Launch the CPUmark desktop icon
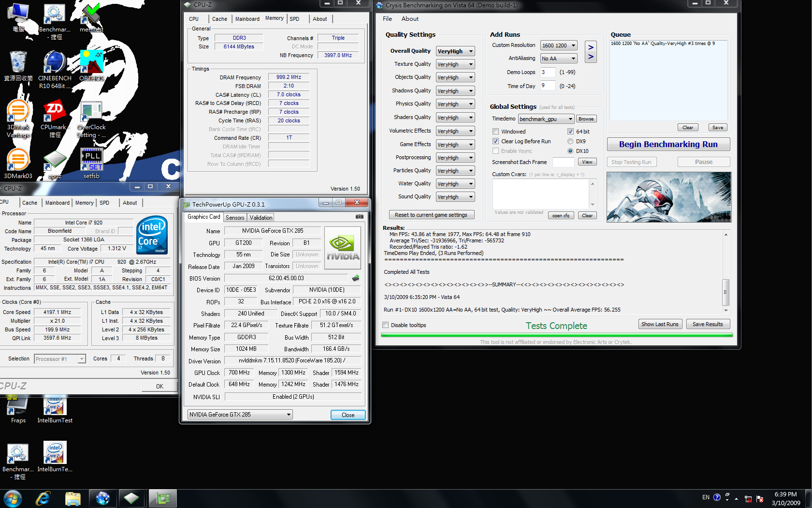 (55, 119)
